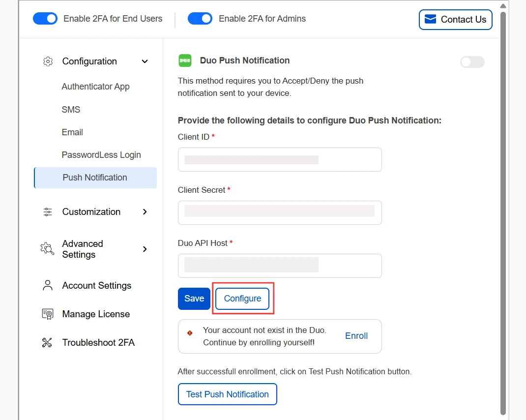
Task: Click the Advanced Settings gear-search icon
Action: tap(47, 249)
